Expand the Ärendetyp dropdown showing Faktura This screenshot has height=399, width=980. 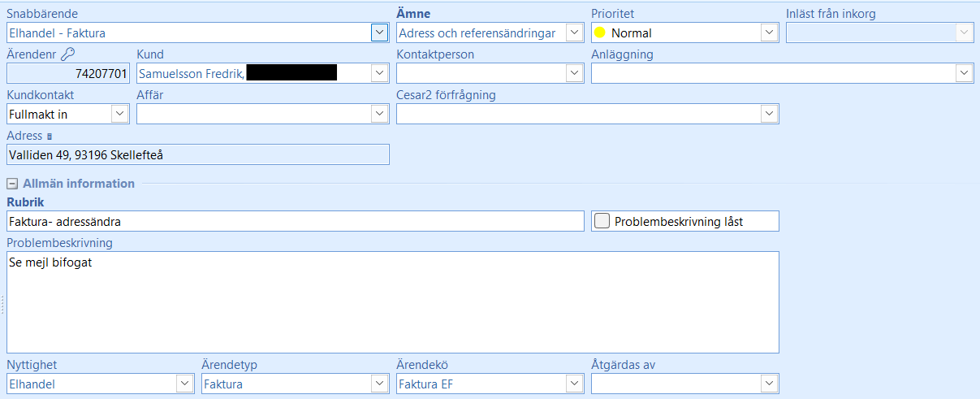coord(379,384)
